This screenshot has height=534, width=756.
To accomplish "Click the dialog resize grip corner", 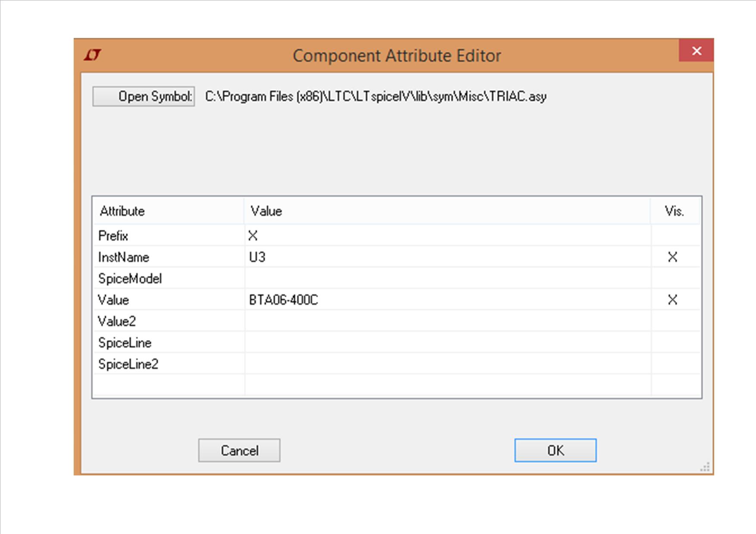I will click(x=706, y=468).
